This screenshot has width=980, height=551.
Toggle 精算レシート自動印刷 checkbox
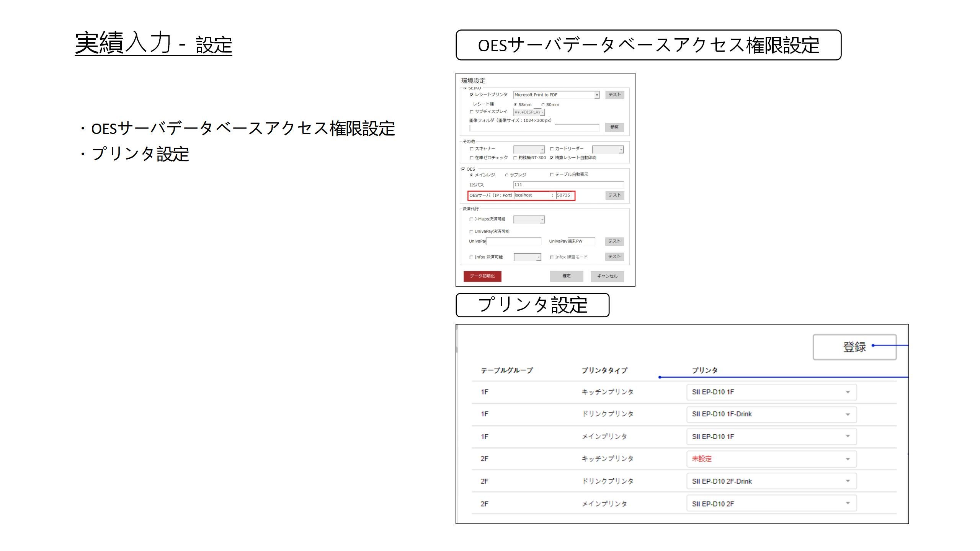(x=552, y=158)
